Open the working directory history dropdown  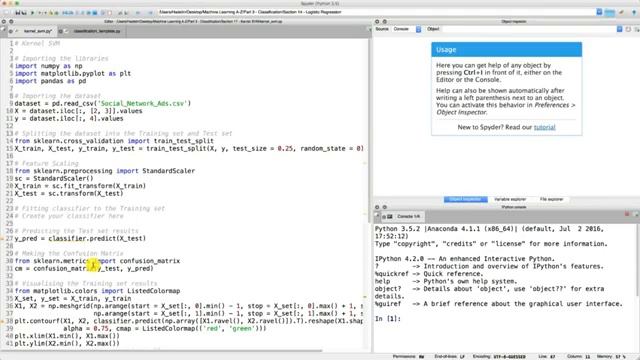tap(599, 12)
